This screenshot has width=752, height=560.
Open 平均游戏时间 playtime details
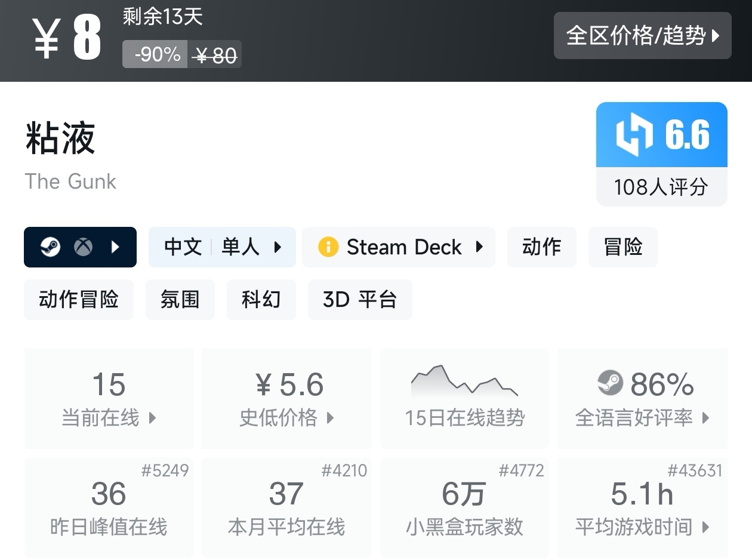pos(642,508)
